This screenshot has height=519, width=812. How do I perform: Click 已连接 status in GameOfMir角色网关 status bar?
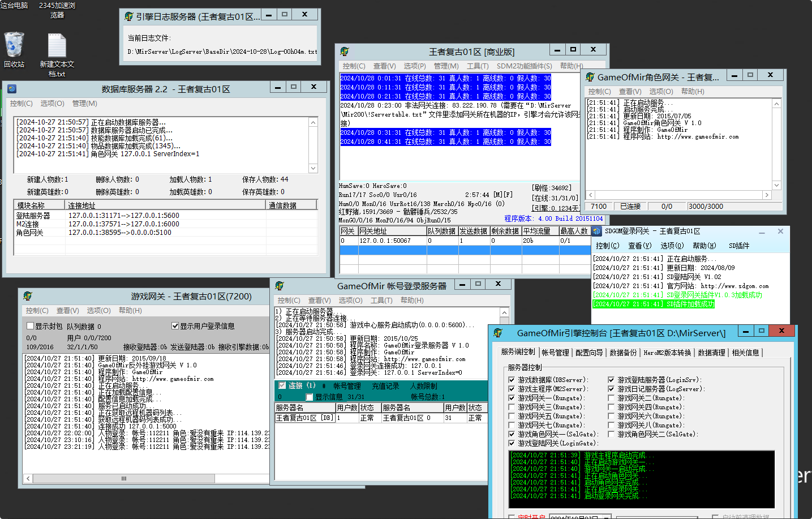point(630,207)
